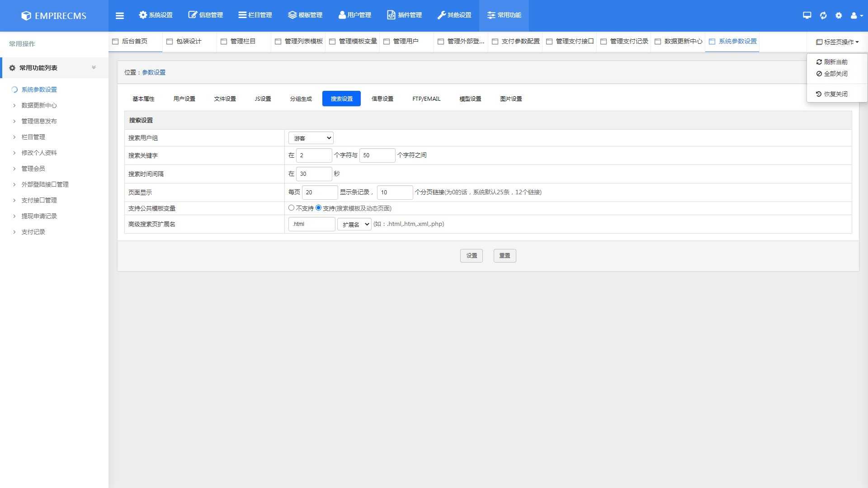The image size is (868, 488).
Task: Open 模板管理 layers icon menu
Action: [x=305, y=15]
